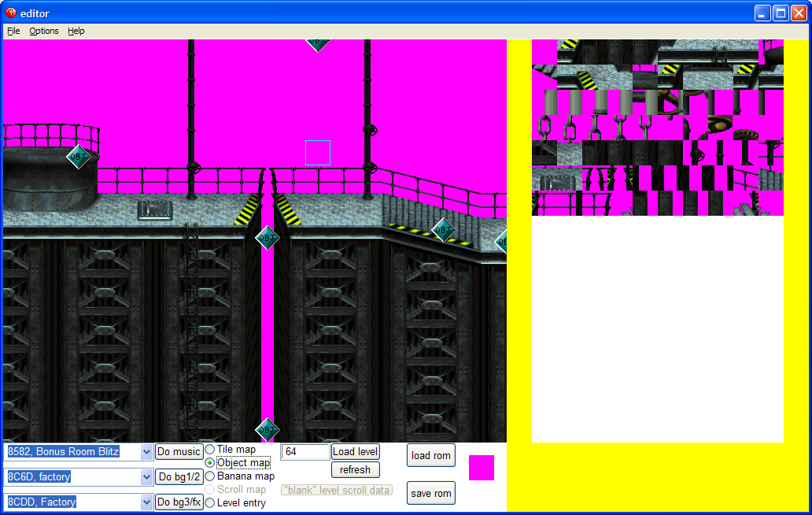
Task: Click the editor application icon in the title bar
Action: [9, 12]
